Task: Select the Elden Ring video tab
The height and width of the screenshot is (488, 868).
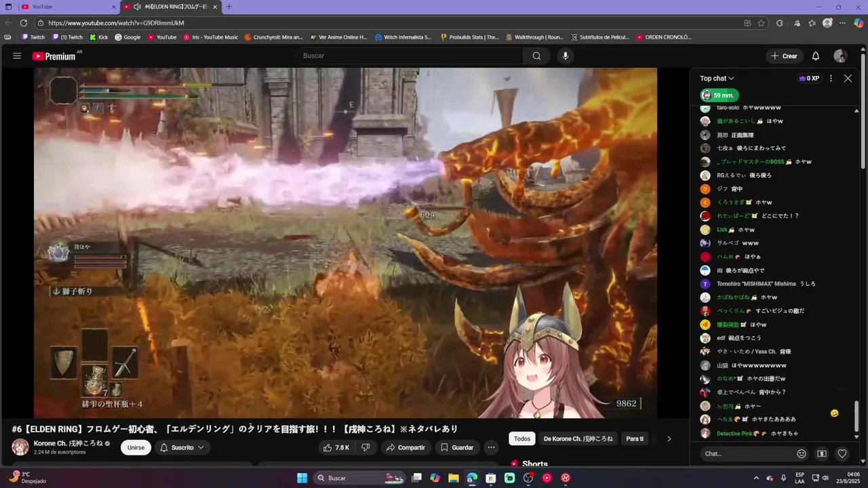Action: [170, 7]
